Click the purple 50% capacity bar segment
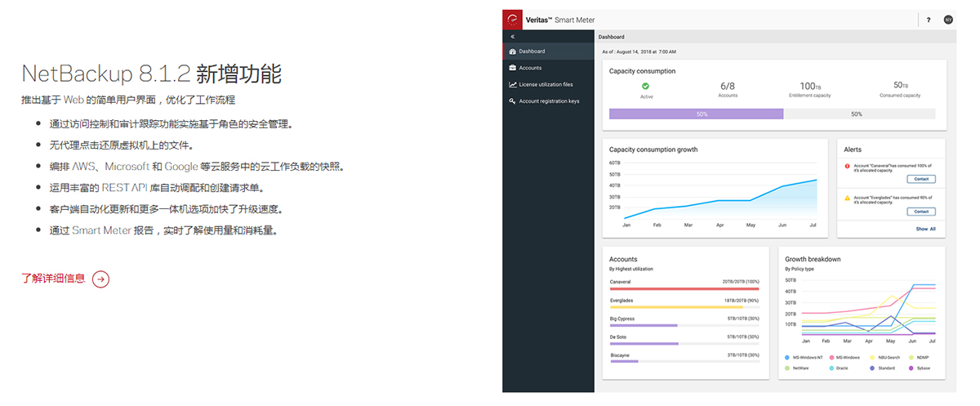 pos(696,114)
